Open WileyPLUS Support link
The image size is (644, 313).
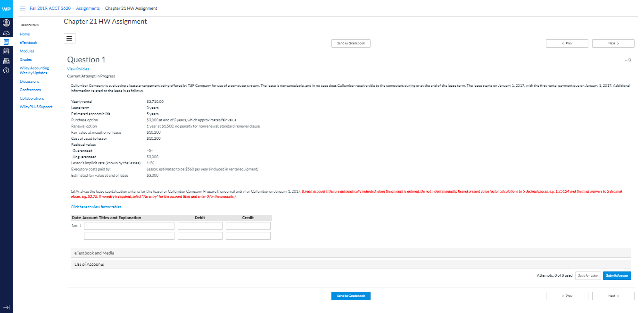[x=36, y=107]
